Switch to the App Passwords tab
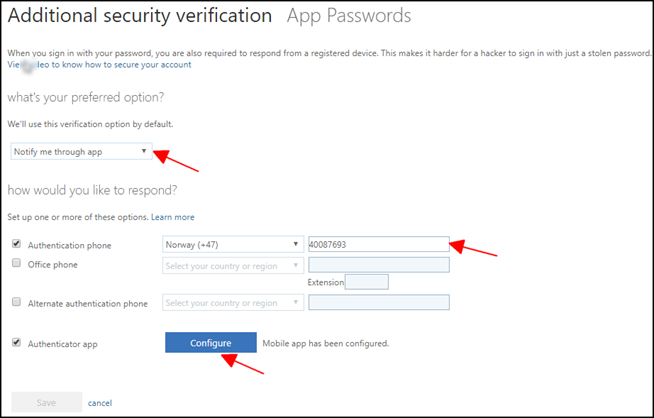This screenshot has width=654, height=418. (349, 16)
